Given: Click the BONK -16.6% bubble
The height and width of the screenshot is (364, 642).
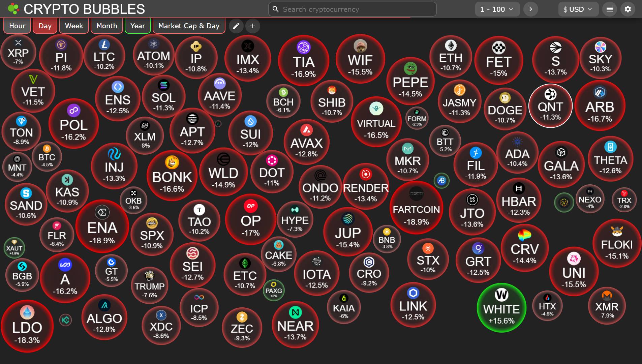Looking at the screenshot, I should (x=172, y=176).
